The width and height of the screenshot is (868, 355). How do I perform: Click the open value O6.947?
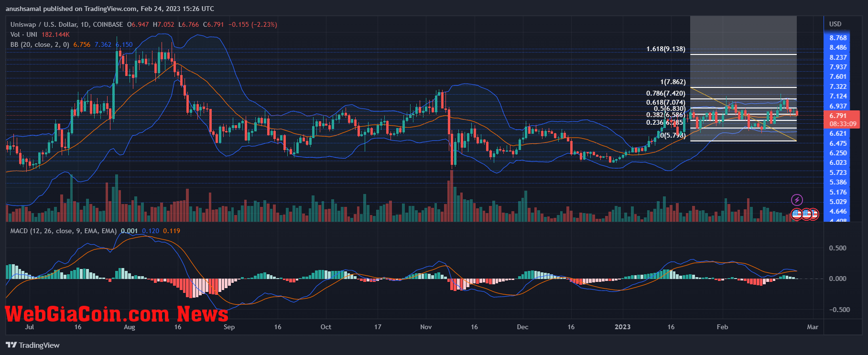tap(138, 24)
